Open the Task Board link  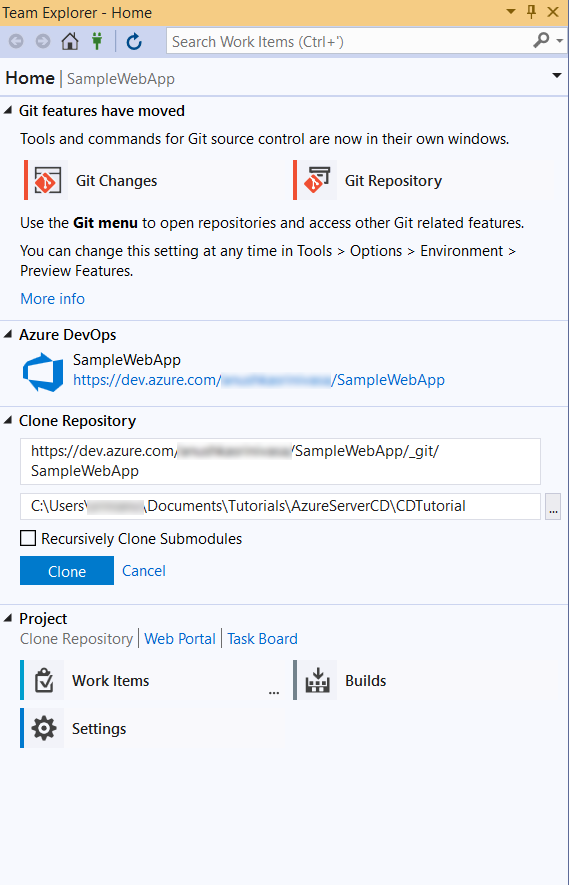coord(262,638)
